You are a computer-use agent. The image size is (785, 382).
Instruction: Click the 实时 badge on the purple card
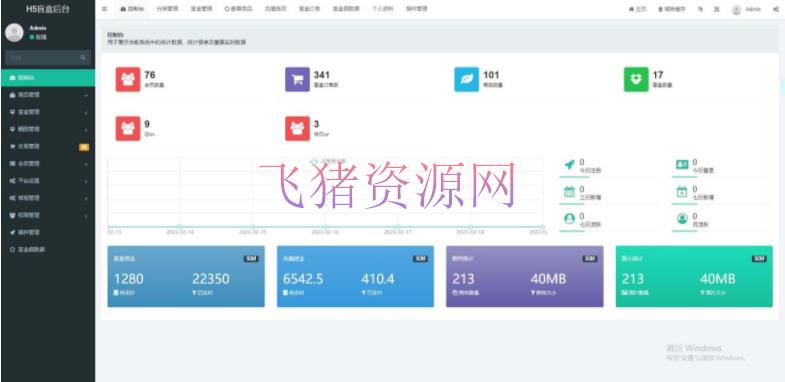tap(590, 259)
